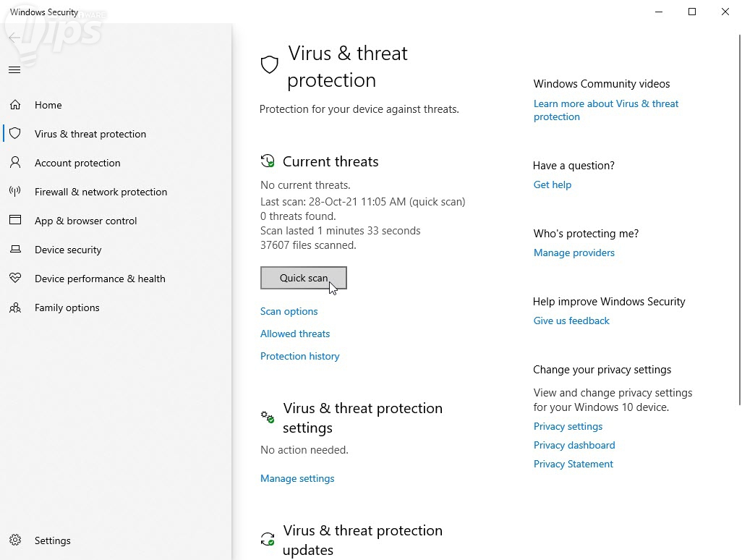View Allowed threats
742x560 pixels.
coord(295,334)
